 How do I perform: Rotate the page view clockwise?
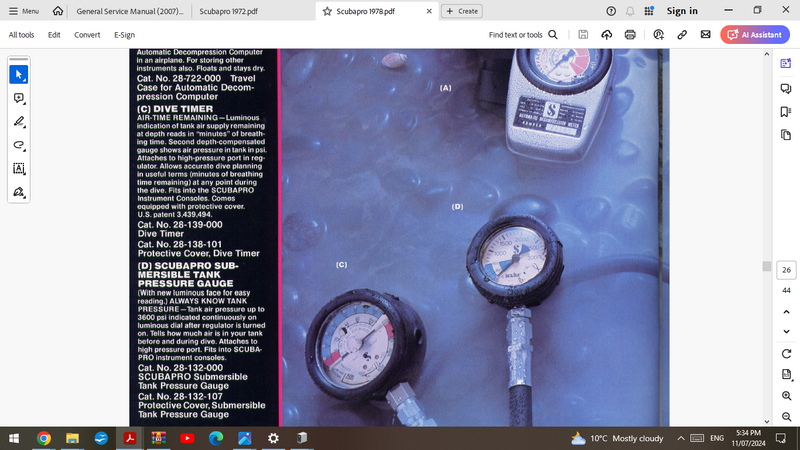coord(786,354)
